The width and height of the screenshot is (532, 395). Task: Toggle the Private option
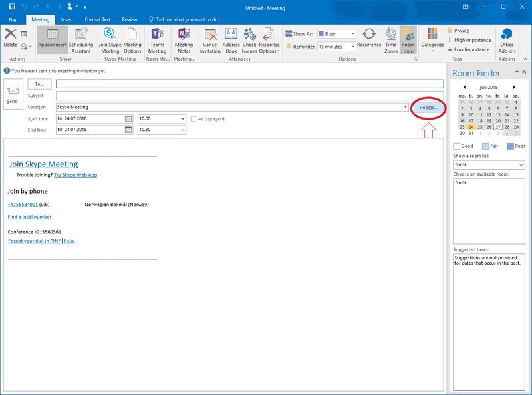click(x=461, y=31)
